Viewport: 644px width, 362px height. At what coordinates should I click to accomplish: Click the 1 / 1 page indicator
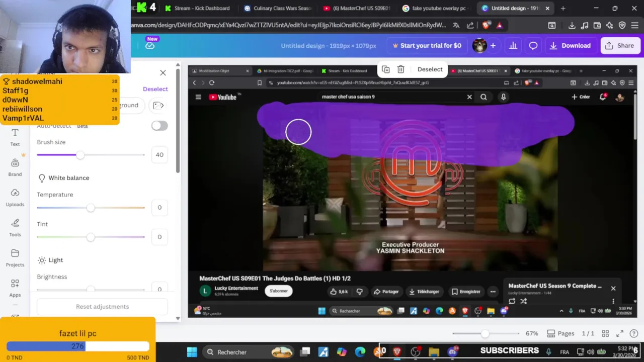click(x=588, y=333)
